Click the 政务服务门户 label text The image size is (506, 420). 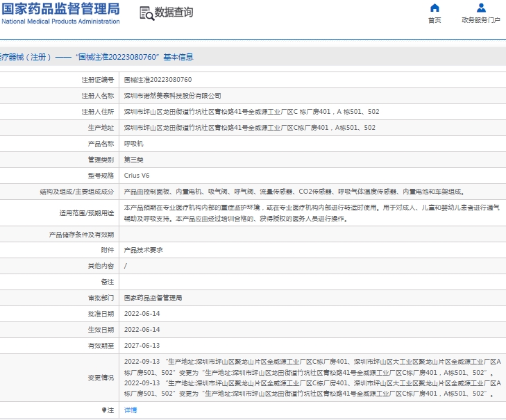pyautogui.click(x=481, y=20)
